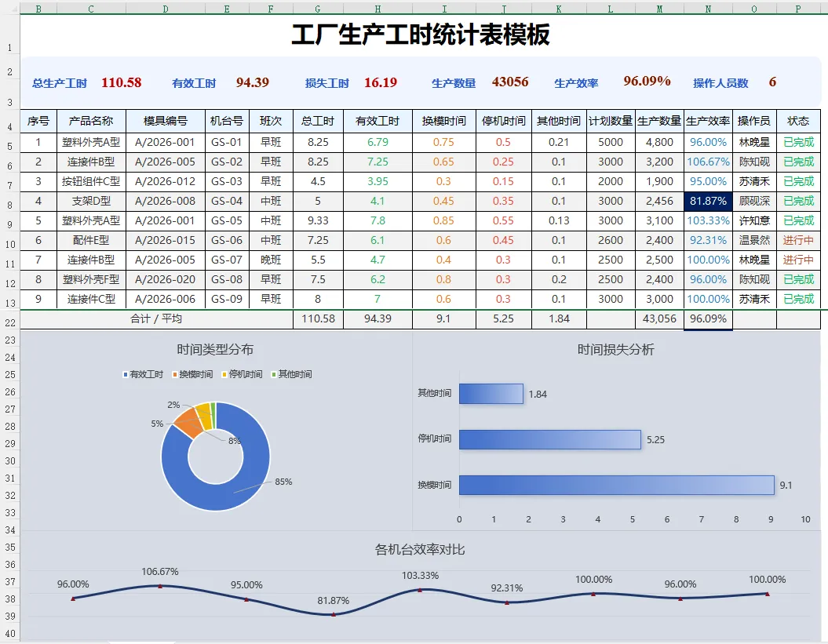
Task: Select the 106.67% efficiency cell
Action: tap(708, 162)
